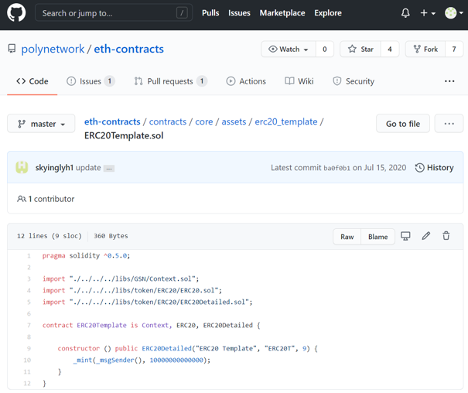The width and height of the screenshot is (468, 393).
Task: Open the notifications bell
Action: [x=405, y=13]
